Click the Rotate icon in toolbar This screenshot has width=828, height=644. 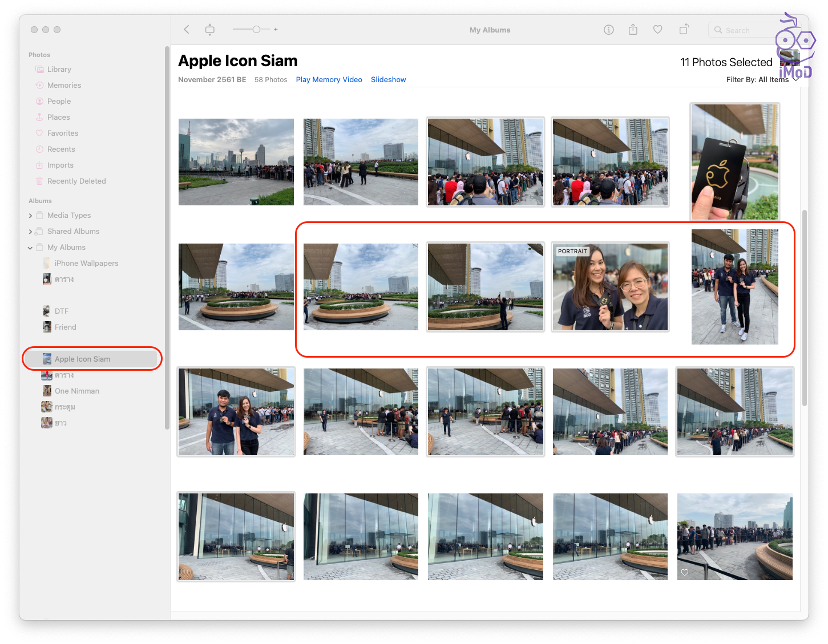(684, 30)
